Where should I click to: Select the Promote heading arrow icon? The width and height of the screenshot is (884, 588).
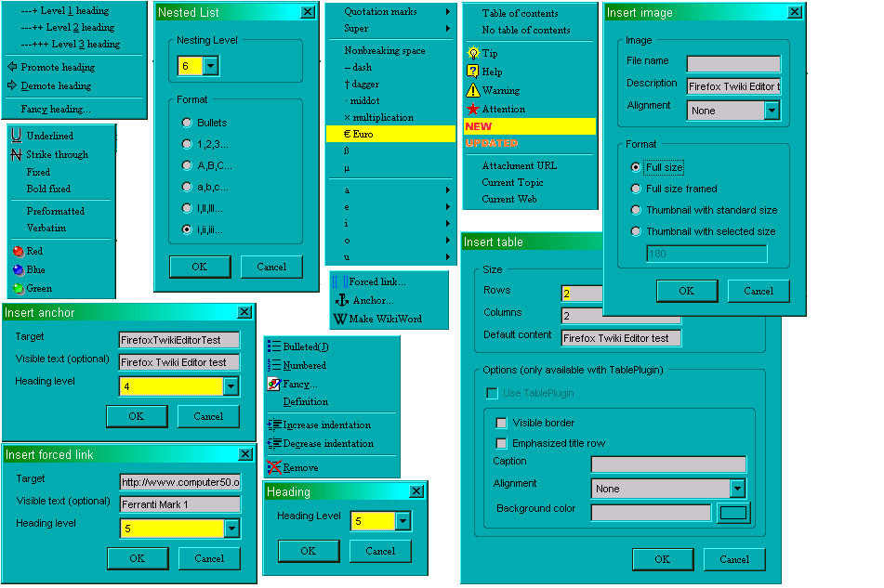tap(12, 66)
